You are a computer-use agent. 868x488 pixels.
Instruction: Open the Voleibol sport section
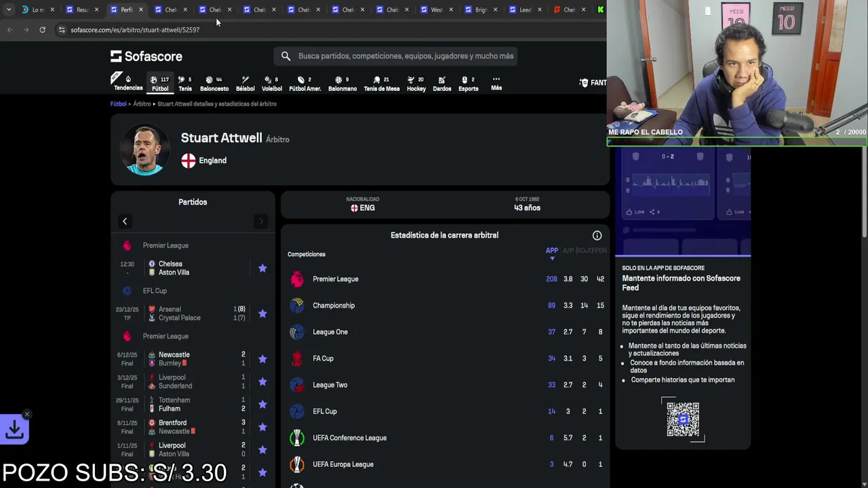click(272, 83)
